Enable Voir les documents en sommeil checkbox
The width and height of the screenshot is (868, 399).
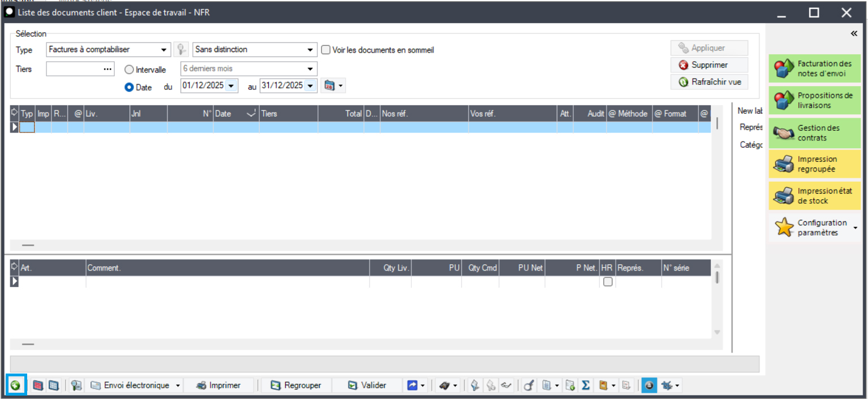pos(326,50)
